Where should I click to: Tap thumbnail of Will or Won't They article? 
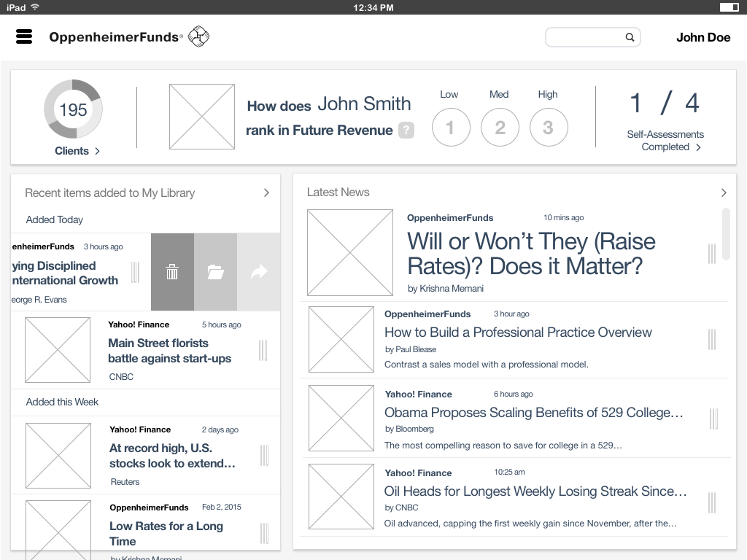pyautogui.click(x=350, y=252)
